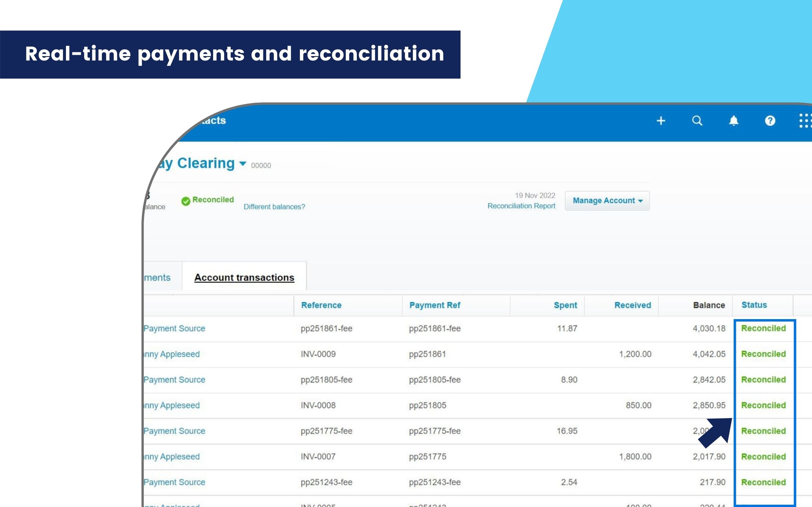Expand the Manage Account dropdown menu
Image resolution: width=812 pixels, height=507 pixels.
[x=607, y=200]
